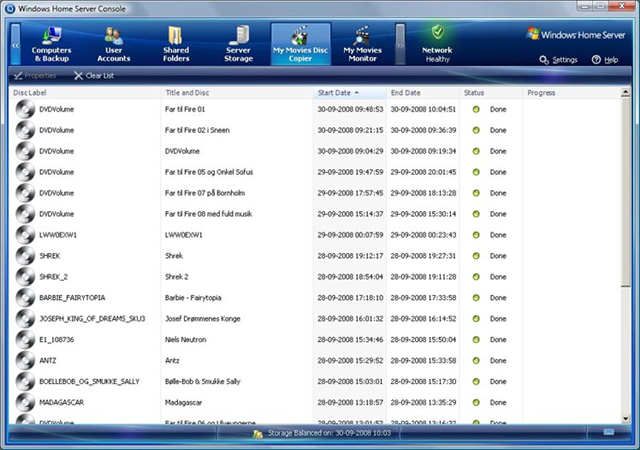Open the User Accounts tab
Viewport: 640px width, 450px height.
[113, 45]
